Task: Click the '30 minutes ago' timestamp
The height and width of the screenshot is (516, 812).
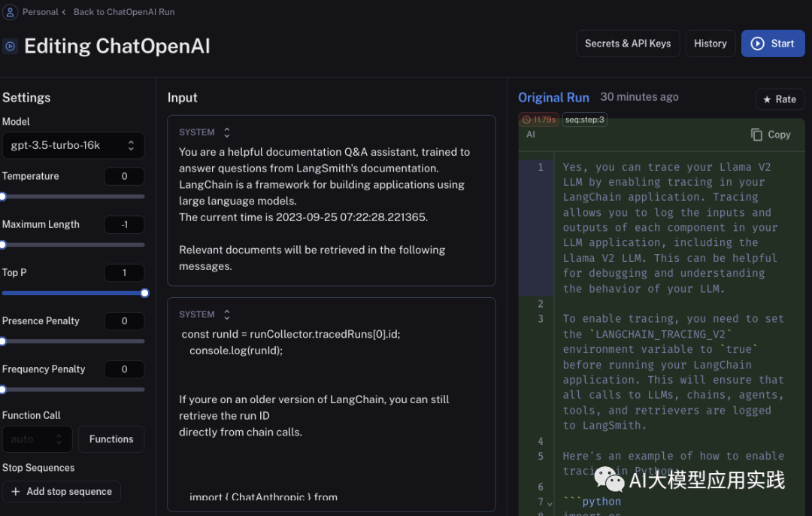Action: [x=639, y=97]
